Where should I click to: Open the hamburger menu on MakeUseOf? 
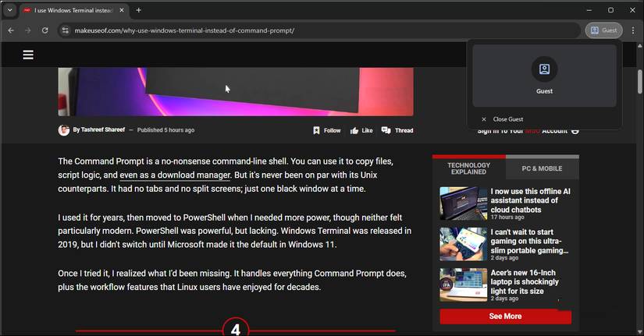28,55
